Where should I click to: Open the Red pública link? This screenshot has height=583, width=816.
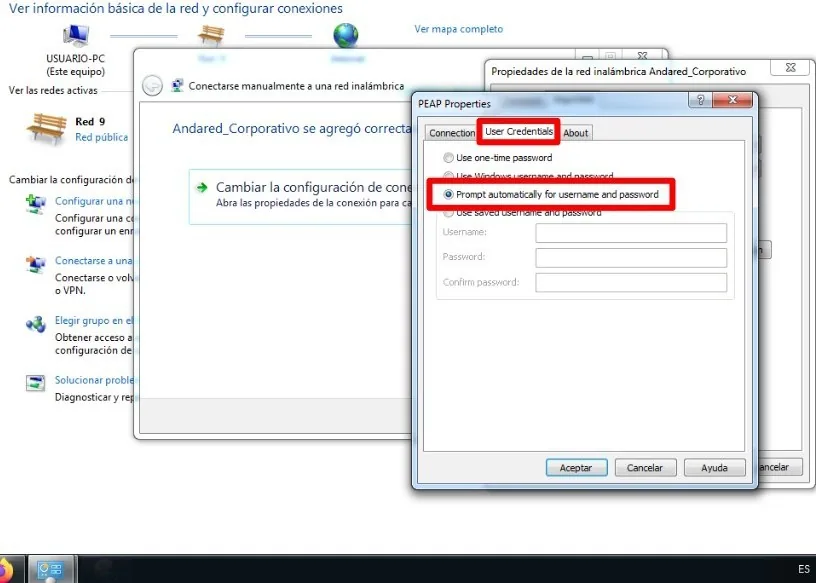coord(101,137)
